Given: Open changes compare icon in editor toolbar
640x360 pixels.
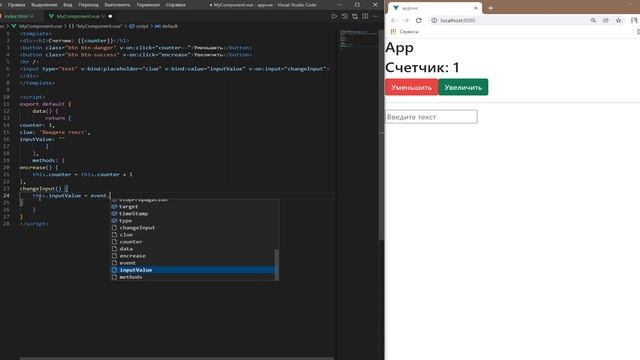Looking at the screenshot, I should 355,16.
